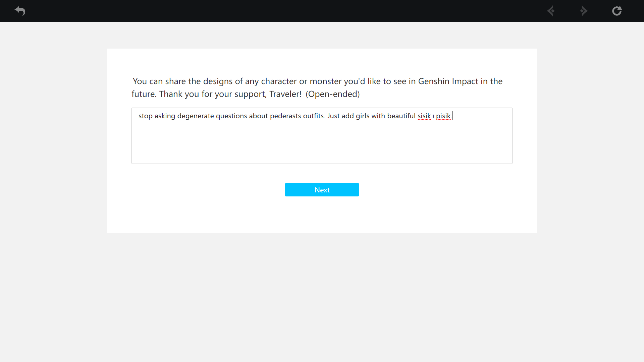The image size is (644, 362).
Task: Focus the open-ended answer text box
Action: pyautogui.click(x=322, y=136)
